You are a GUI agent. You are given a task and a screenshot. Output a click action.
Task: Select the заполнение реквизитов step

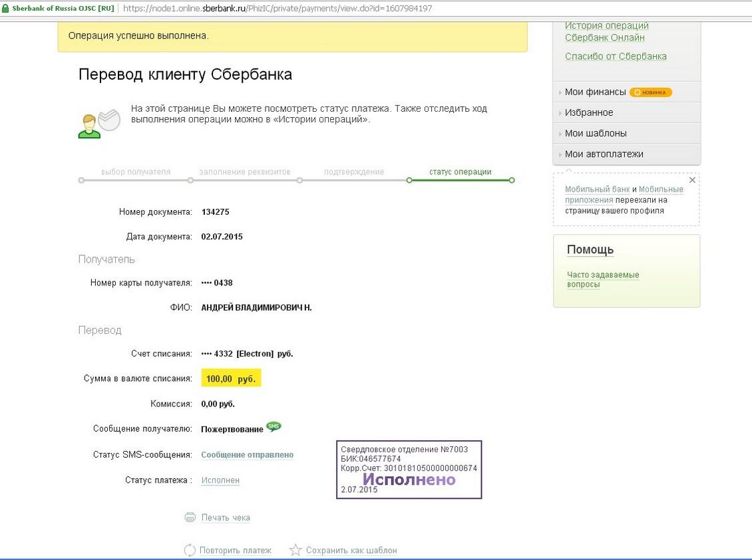click(245, 172)
